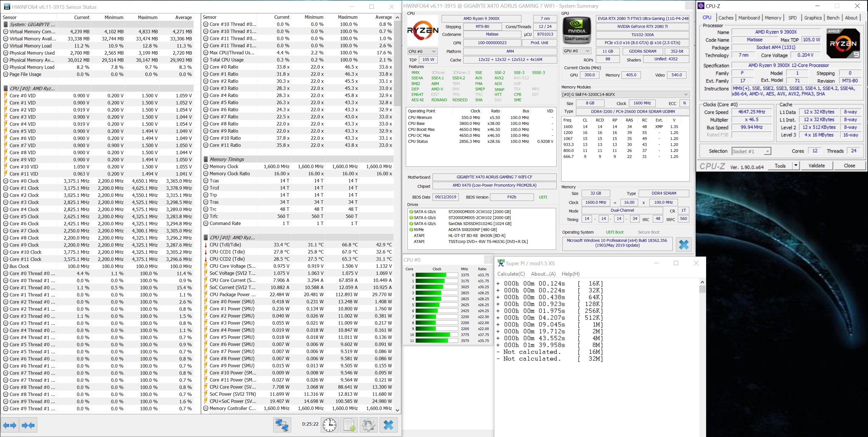Viewport: 868px width, 437px height.
Task: Open the Tools dropdown arrow in CPU-Z
Action: coord(795,165)
